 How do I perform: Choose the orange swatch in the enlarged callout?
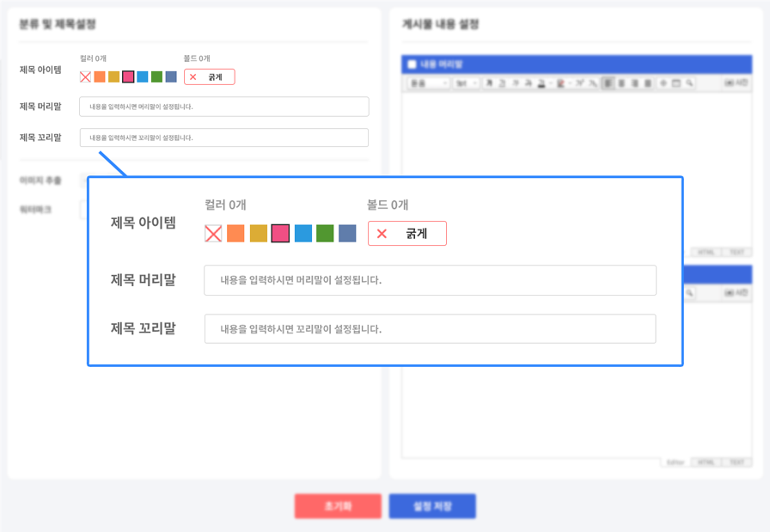pos(235,233)
